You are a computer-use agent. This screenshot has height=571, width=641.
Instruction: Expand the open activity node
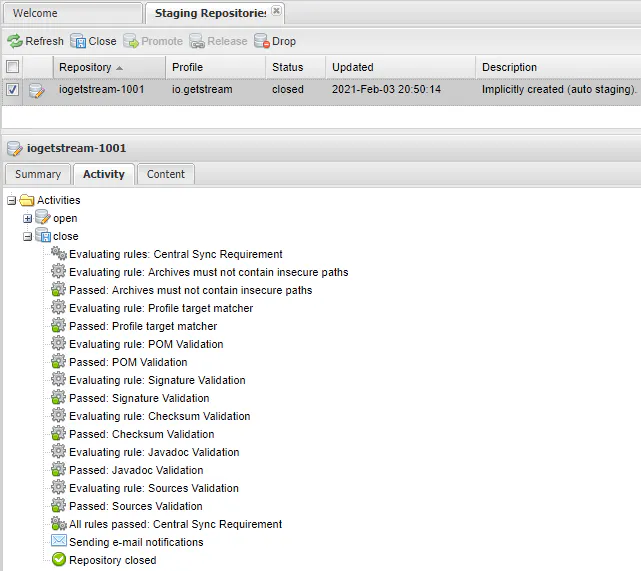tap(27, 219)
